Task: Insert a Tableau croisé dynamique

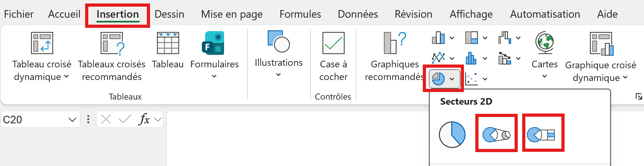Action: tap(42, 43)
